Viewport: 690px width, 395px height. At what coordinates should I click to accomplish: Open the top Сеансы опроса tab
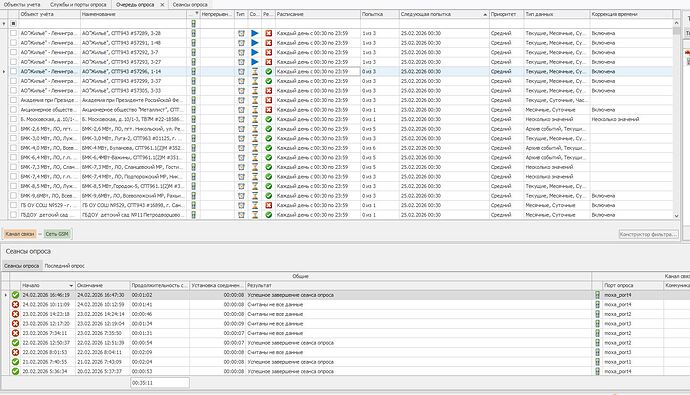point(190,4)
